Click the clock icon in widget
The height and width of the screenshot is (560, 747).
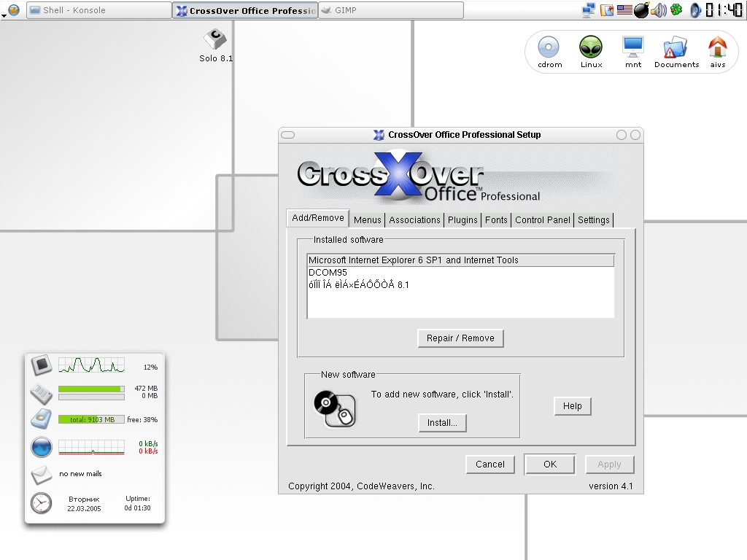pos(42,503)
